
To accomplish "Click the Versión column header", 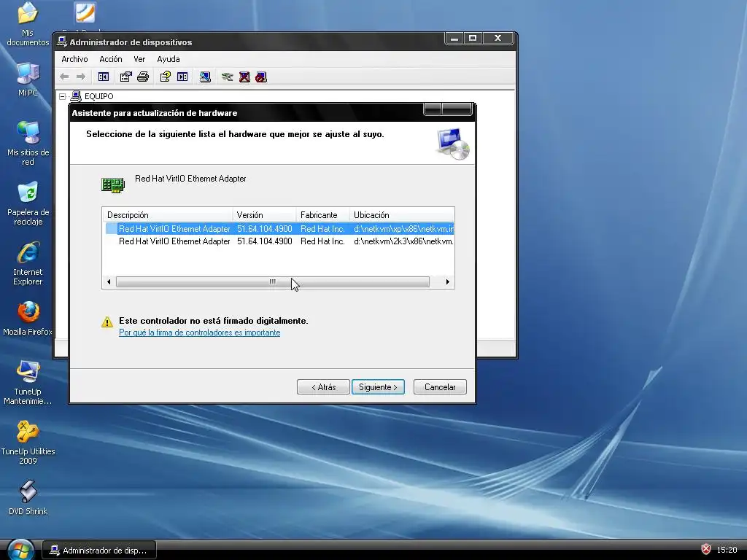I will point(264,215).
